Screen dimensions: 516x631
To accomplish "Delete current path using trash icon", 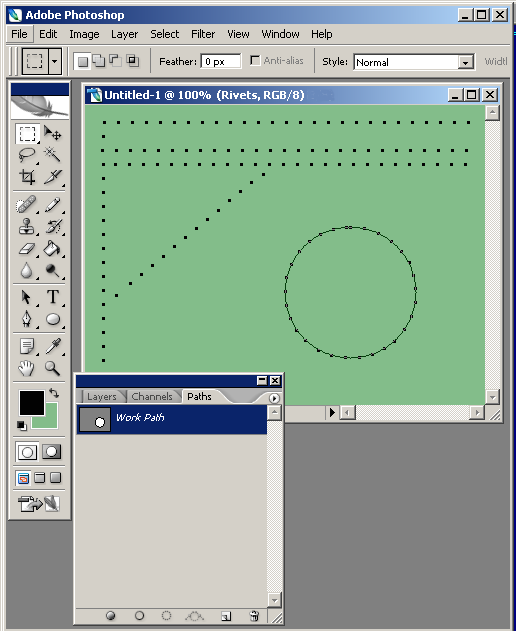I will 254,616.
